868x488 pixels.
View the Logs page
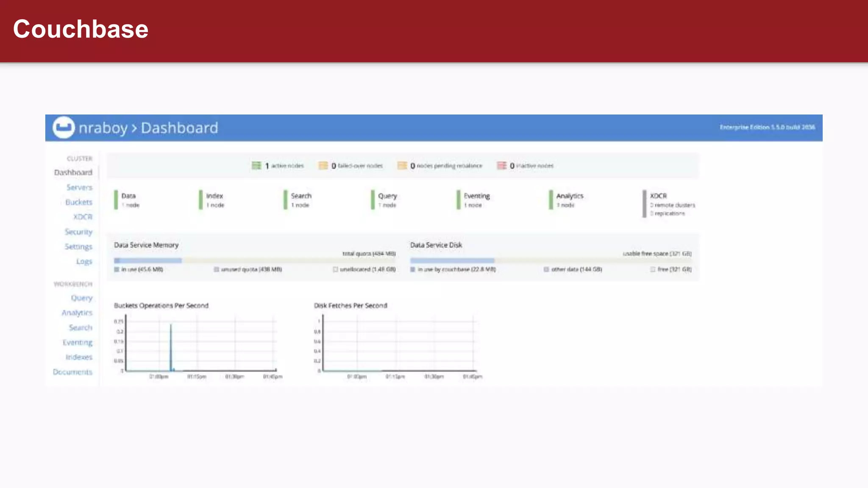pos(84,261)
